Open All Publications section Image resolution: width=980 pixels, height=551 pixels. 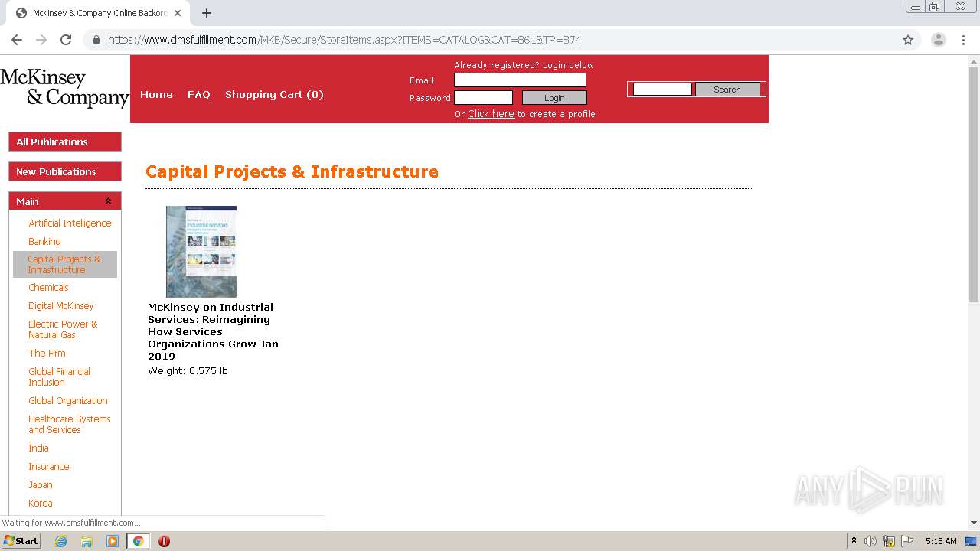pos(65,142)
